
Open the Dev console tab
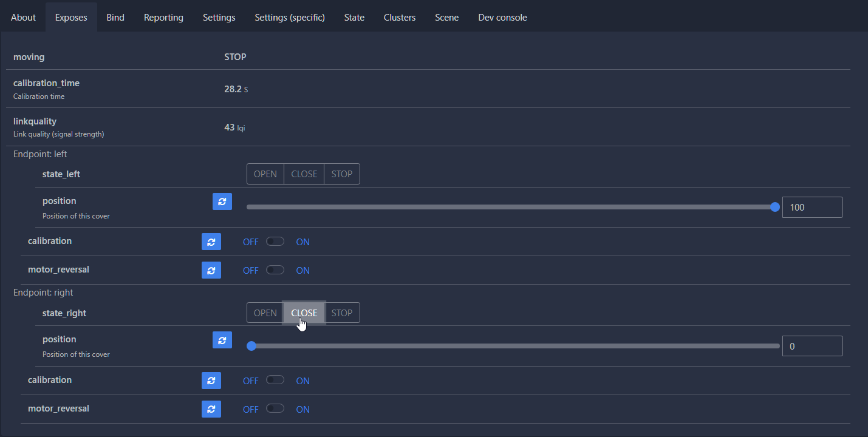502,17
